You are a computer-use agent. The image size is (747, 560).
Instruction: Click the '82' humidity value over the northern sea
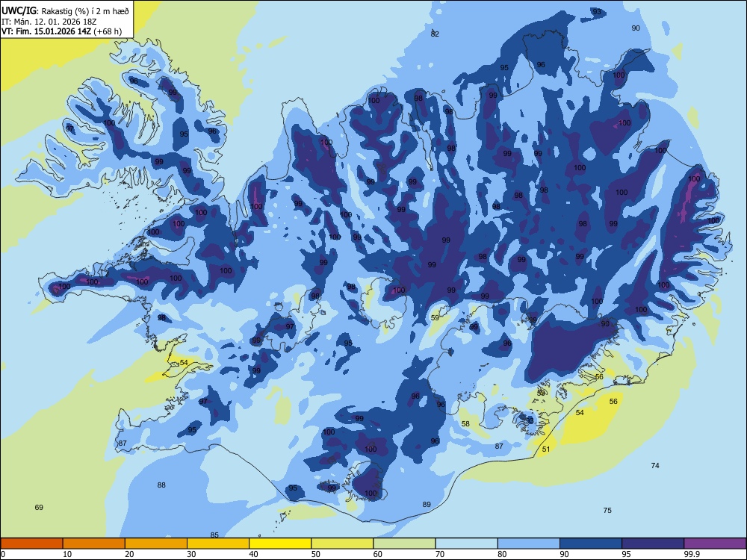tap(435, 34)
